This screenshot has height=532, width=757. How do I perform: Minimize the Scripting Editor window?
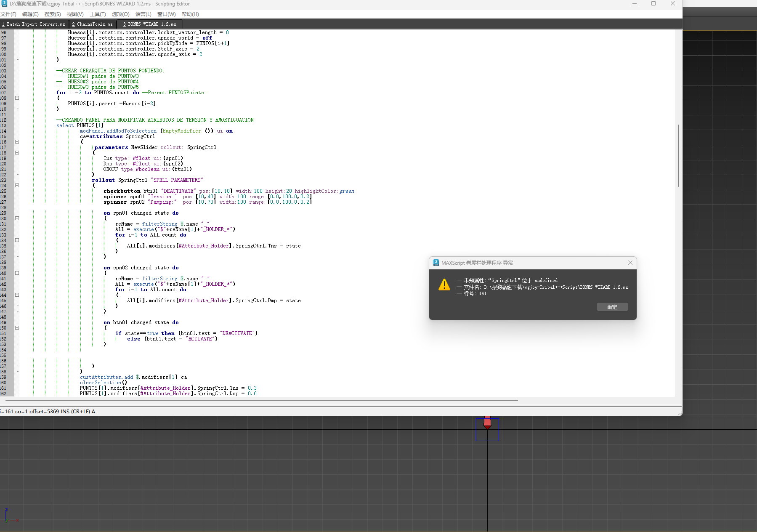click(x=634, y=4)
